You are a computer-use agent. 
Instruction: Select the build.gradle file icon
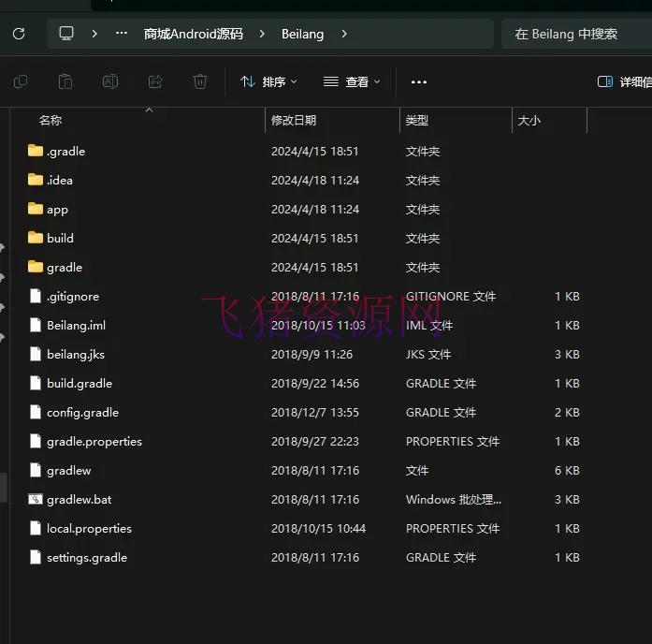click(x=36, y=383)
